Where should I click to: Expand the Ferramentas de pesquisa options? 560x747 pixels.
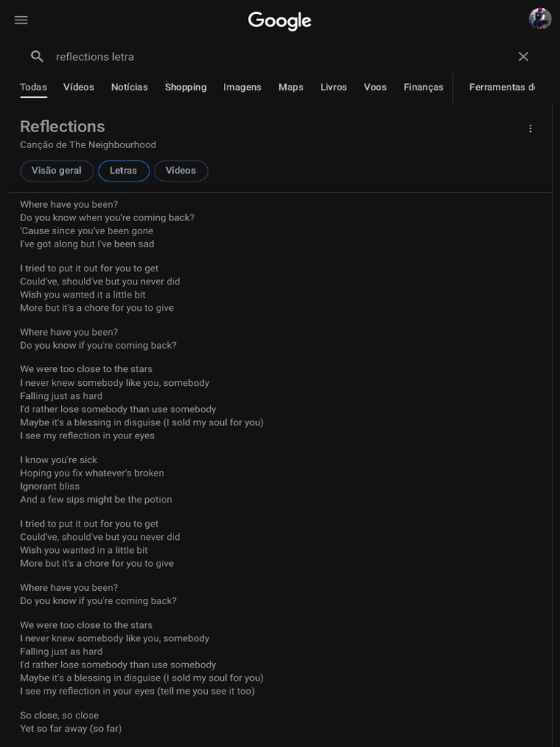[502, 88]
